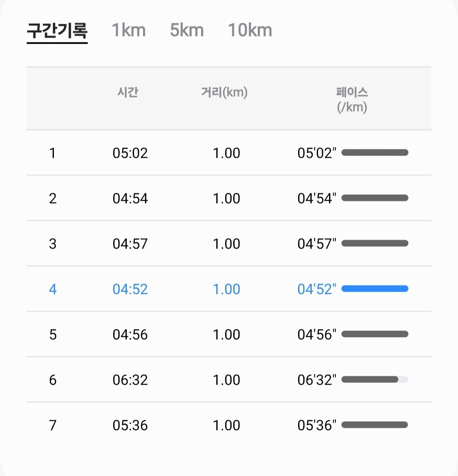Click the shorter pace bar of lap 6
Screen dimensions: 458x476
pyautogui.click(x=370, y=380)
